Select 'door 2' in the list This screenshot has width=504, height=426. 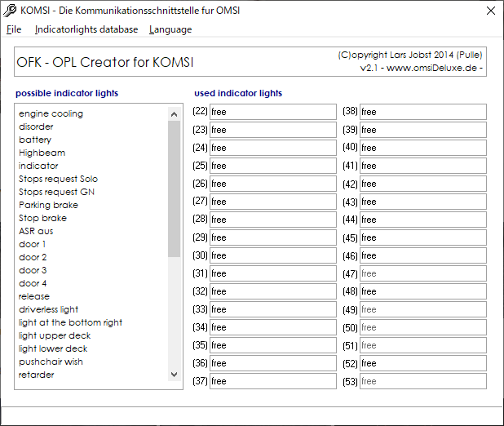pyautogui.click(x=33, y=257)
